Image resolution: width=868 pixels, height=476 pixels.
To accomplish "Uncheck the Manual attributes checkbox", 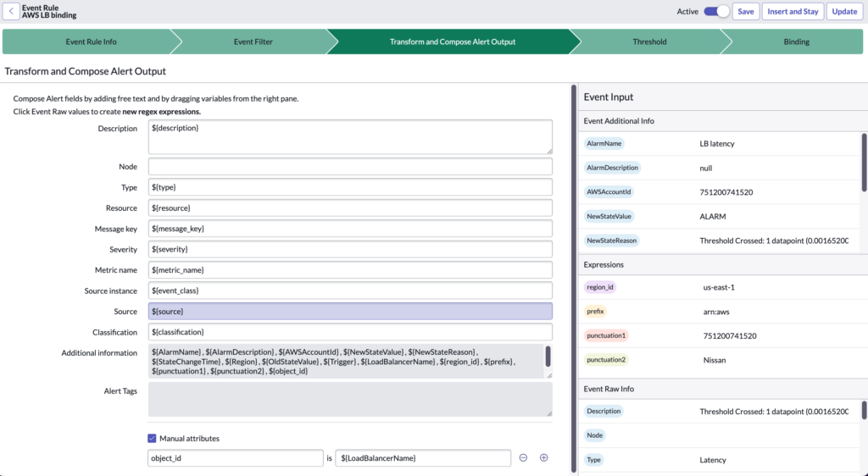I will pos(153,439).
